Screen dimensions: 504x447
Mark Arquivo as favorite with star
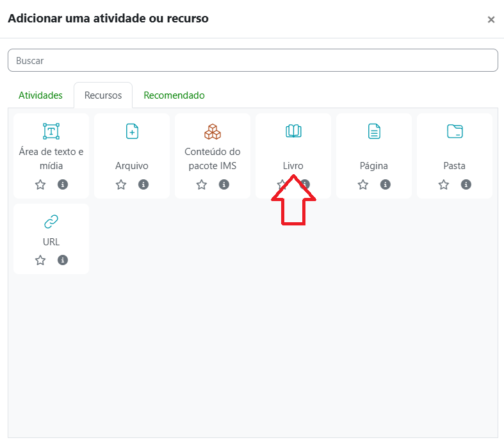[x=121, y=184]
